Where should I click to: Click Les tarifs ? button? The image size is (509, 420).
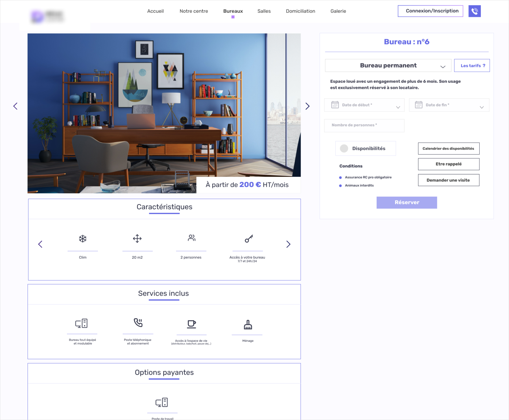point(472,65)
